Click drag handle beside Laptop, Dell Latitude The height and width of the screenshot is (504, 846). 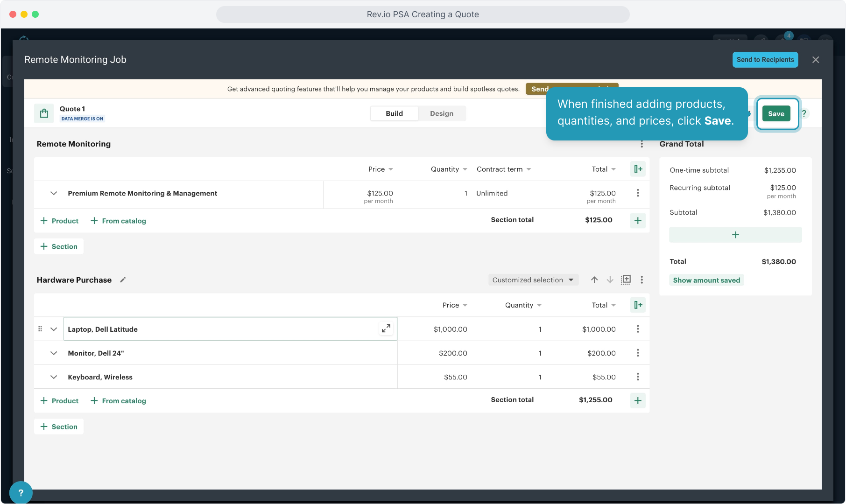(40, 329)
